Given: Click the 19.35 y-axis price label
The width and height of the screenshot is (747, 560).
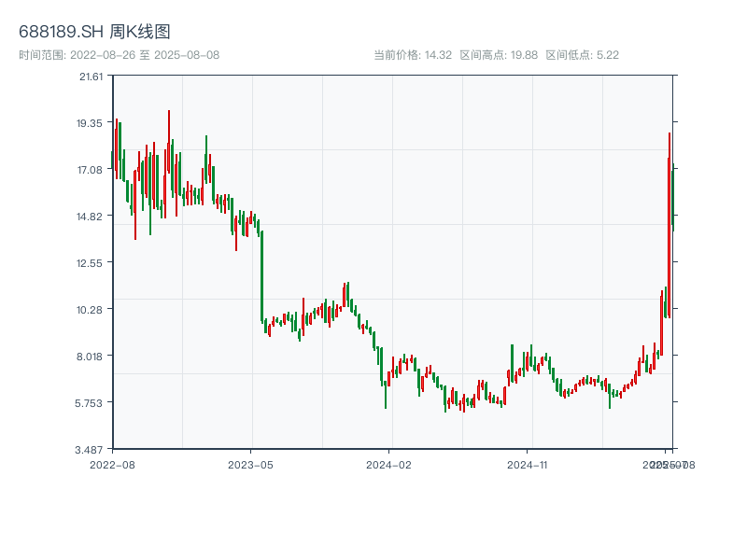Looking at the screenshot, I should click(91, 123).
